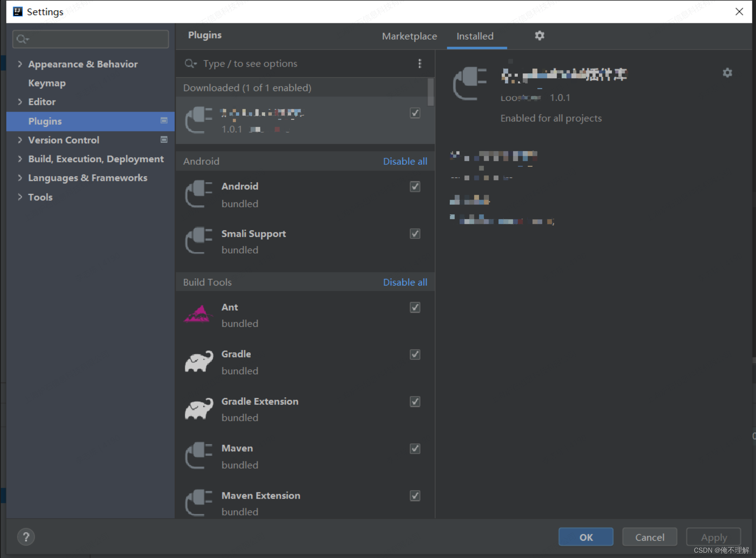This screenshot has height=558, width=756.
Task: Uncheck the Smali Support plugin
Action: click(415, 234)
